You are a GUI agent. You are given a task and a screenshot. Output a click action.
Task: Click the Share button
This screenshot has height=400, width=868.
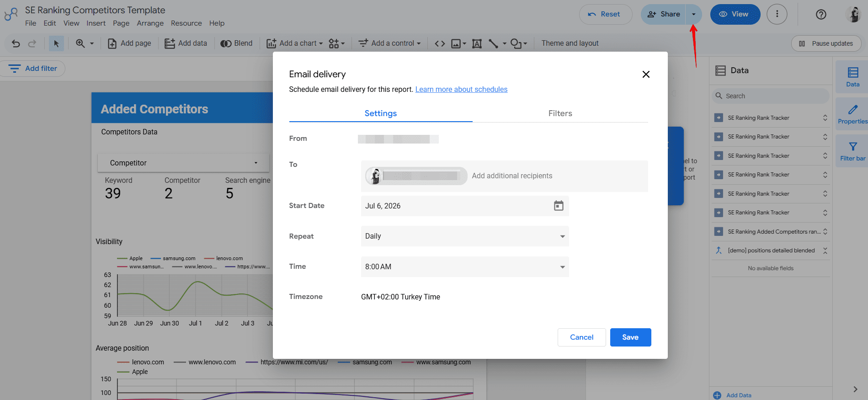664,14
